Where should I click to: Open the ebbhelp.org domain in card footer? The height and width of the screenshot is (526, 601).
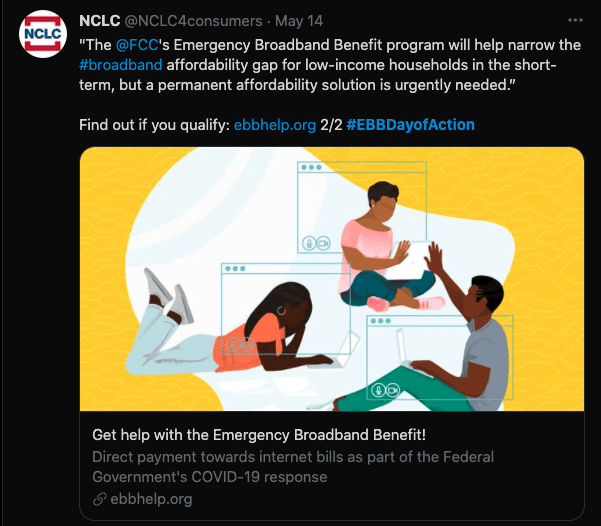pyautogui.click(x=151, y=499)
